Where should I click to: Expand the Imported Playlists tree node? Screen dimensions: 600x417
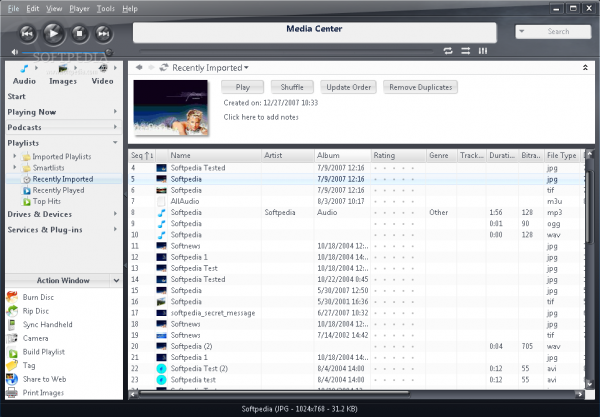click(x=15, y=156)
